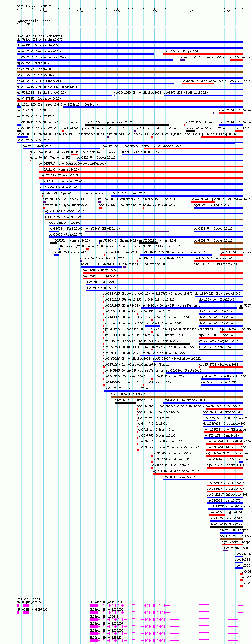The width and height of the screenshot is (251, 644).
Task: Click nsv5863811 (Almarri2020) label
Action: 135,400
